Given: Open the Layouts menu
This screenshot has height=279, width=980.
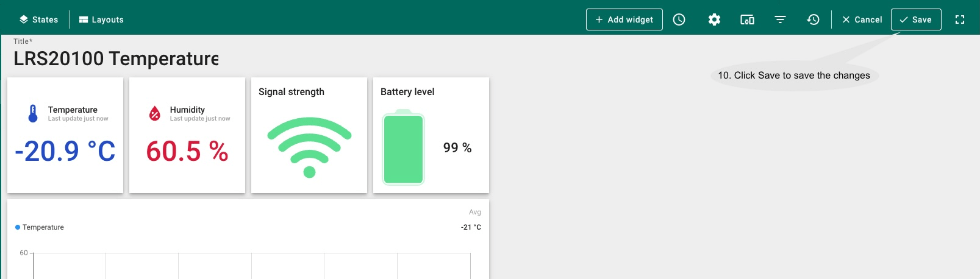Looking at the screenshot, I should [101, 19].
